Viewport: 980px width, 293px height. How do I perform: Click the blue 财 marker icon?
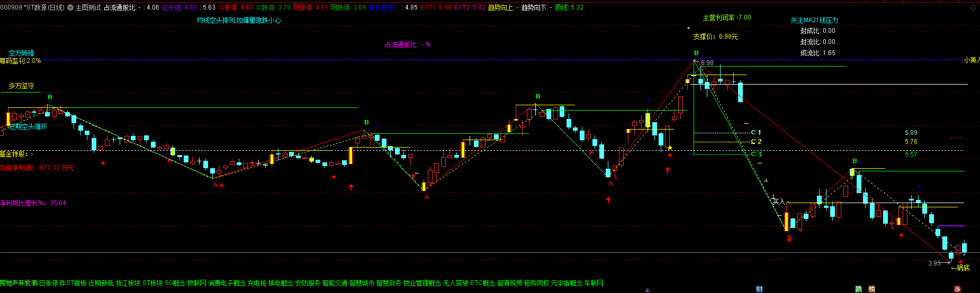click(759, 289)
